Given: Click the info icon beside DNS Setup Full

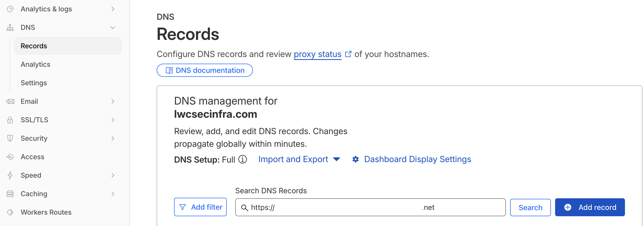Looking at the screenshot, I should point(243,159).
